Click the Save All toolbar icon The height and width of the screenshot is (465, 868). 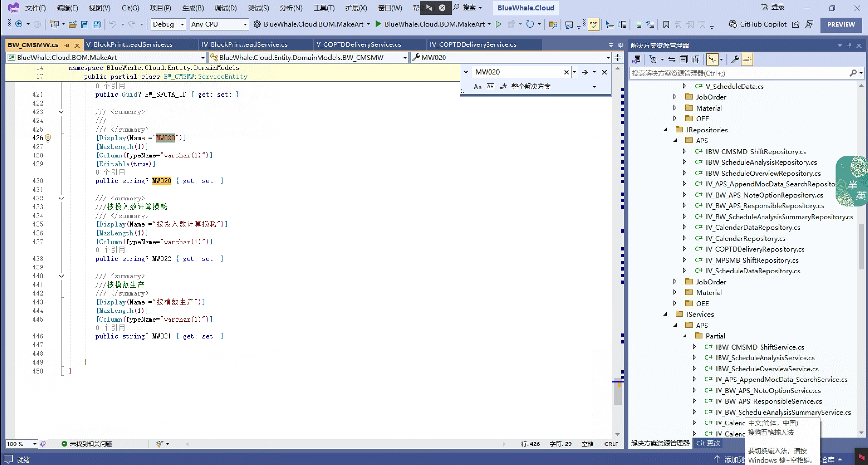[96, 24]
